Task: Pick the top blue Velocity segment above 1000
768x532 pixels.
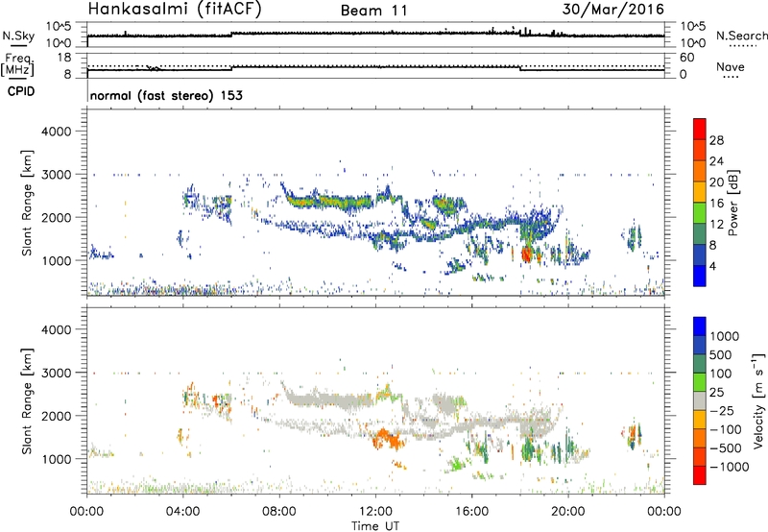Action: [x=700, y=326]
